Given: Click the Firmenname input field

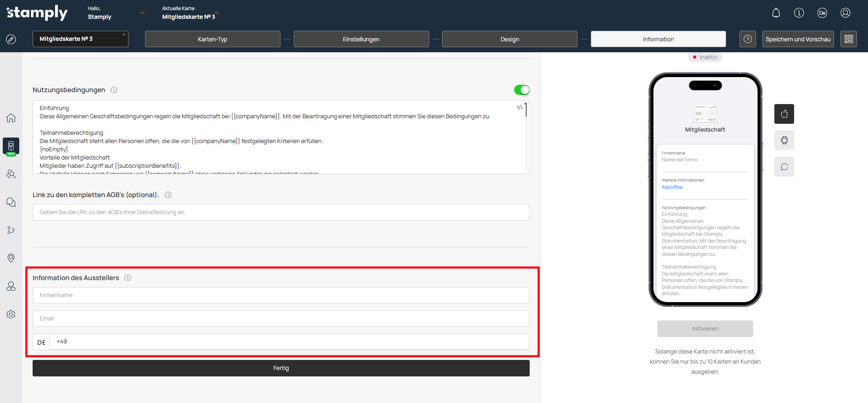Looking at the screenshot, I should coord(281,295).
